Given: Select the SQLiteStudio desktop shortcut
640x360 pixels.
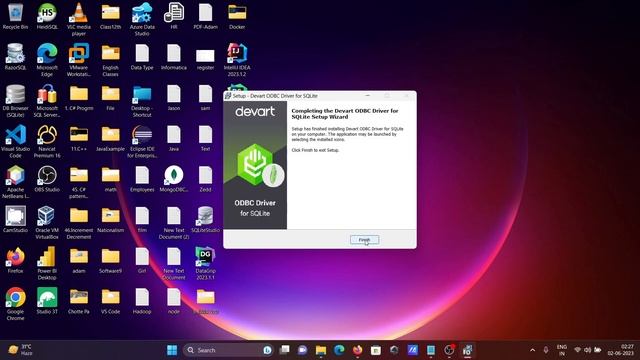Looking at the screenshot, I should point(205,219).
